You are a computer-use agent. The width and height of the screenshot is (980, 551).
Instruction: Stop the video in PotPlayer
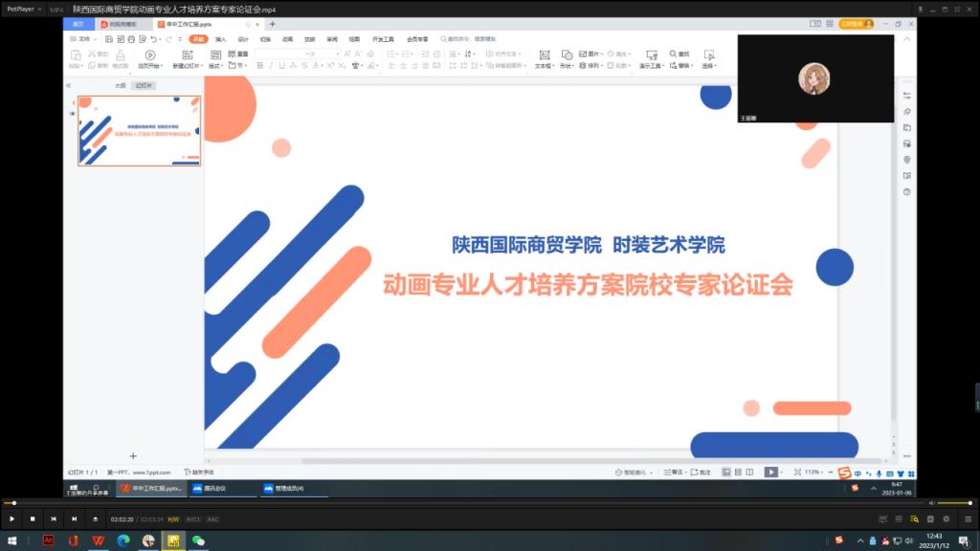tap(33, 518)
